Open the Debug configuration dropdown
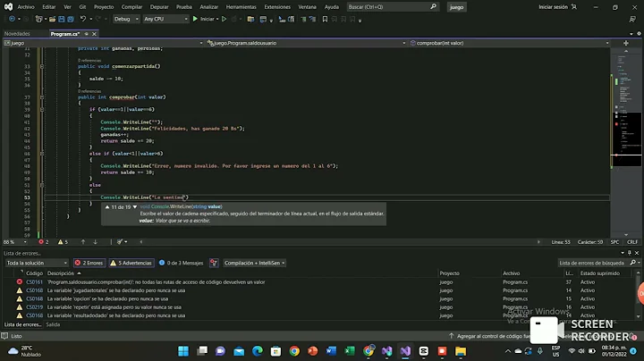The image size is (644, 361). [x=126, y=19]
